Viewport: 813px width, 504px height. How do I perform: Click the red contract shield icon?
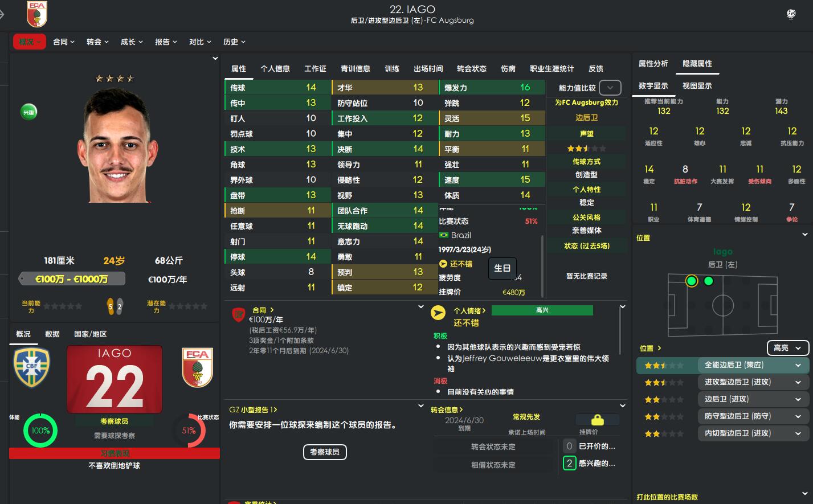(238, 314)
